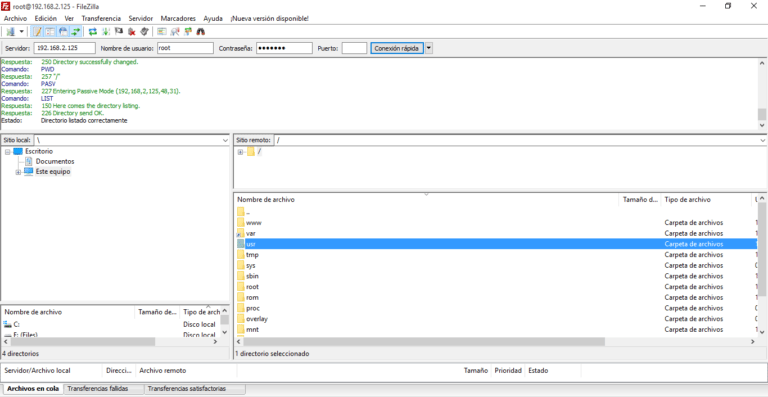Expand the Este equipo tree node

pyautogui.click(x=19, y=172)
